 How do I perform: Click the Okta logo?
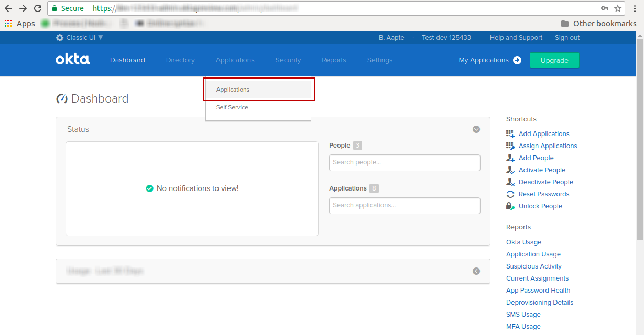(72, 60)
